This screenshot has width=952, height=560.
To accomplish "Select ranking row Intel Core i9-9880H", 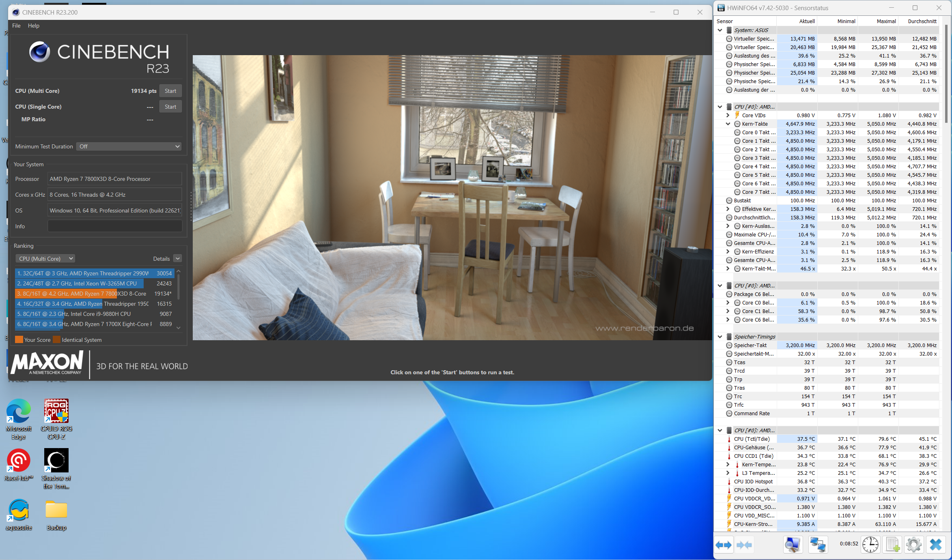I will 95,314.
